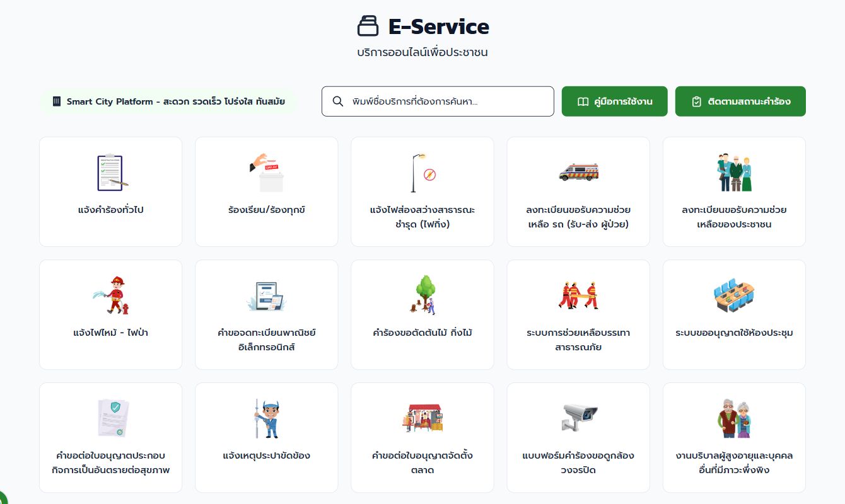This screenshot has height=504, width=845.
Task: Select ระบบขออนุญาตใช้ห้องประชุม label
Action: tap(734, 333)
